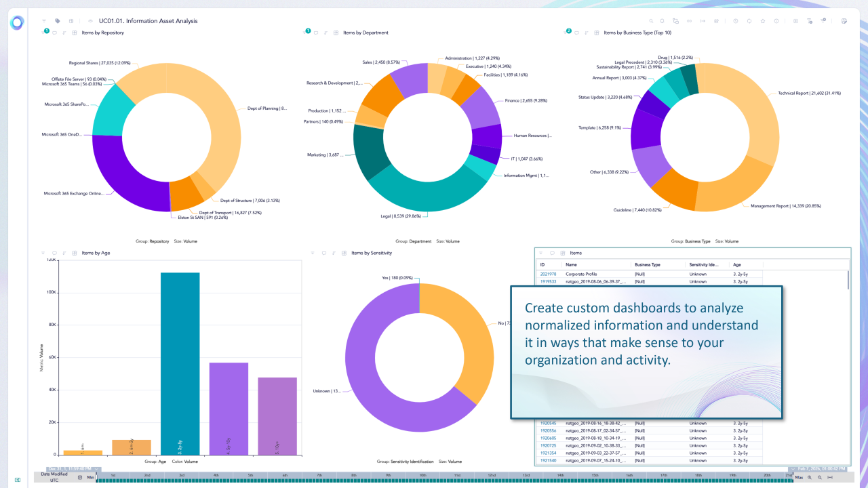Open item ID 2021978 link
The image size is (868, 488).
pos(547,274)
